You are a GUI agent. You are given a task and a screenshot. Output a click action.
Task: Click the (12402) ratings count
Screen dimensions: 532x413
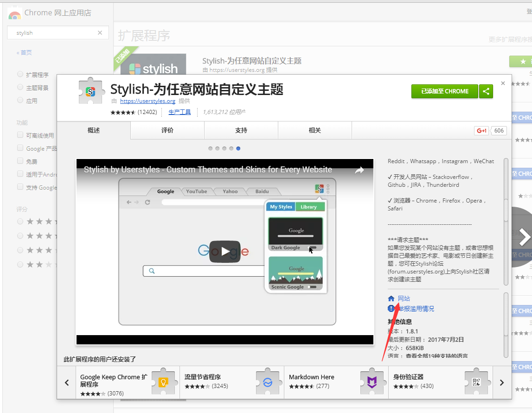click(147, 112)
